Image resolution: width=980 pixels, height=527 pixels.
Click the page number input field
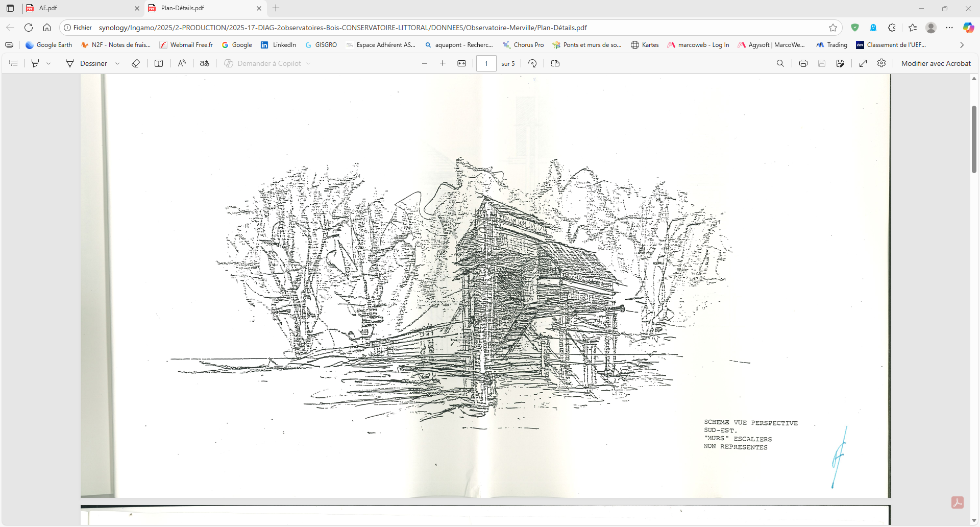click(486, 63)
